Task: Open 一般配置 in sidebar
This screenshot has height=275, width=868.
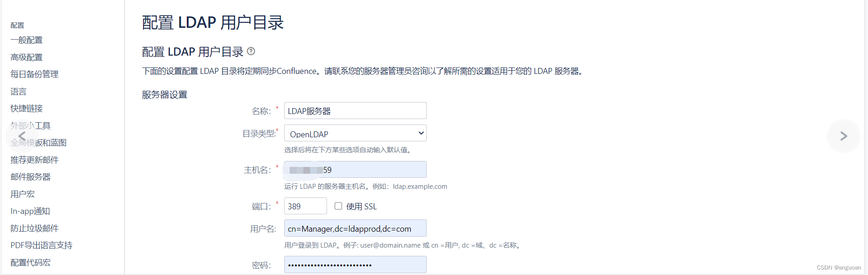Action: pyautogui.click(x=26, y=40)
